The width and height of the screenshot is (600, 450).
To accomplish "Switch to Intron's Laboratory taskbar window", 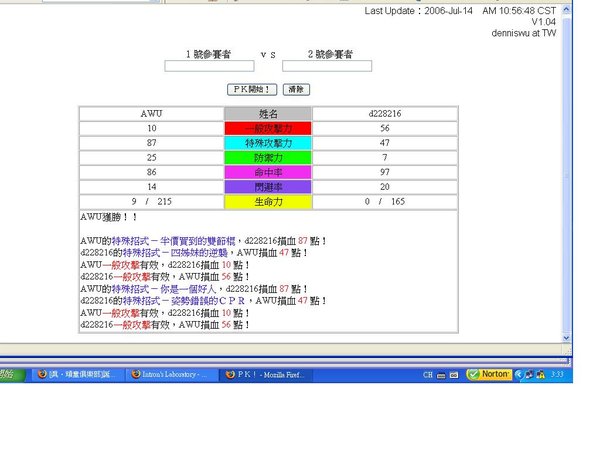I will pos(169,374).
